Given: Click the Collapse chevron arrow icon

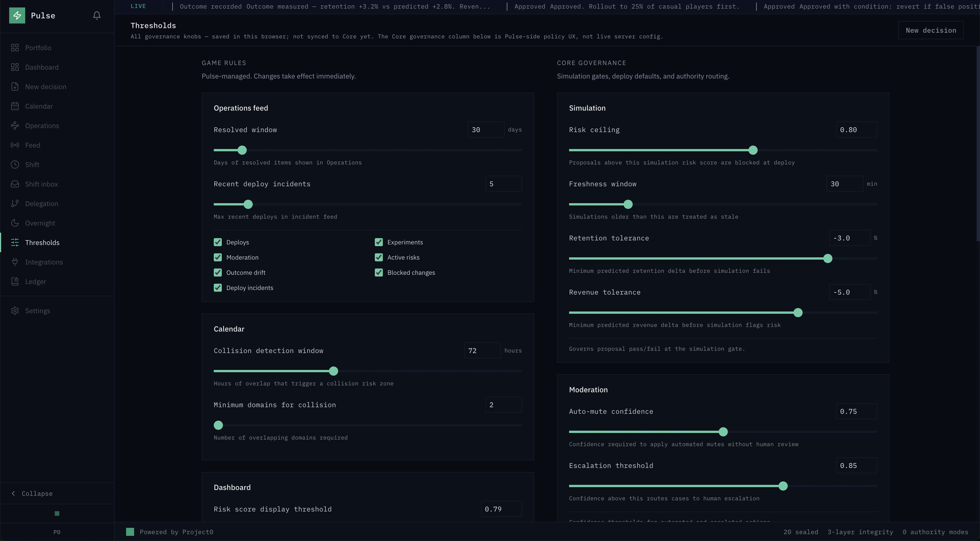Looking at the screenshot, I should pos(13,494).
